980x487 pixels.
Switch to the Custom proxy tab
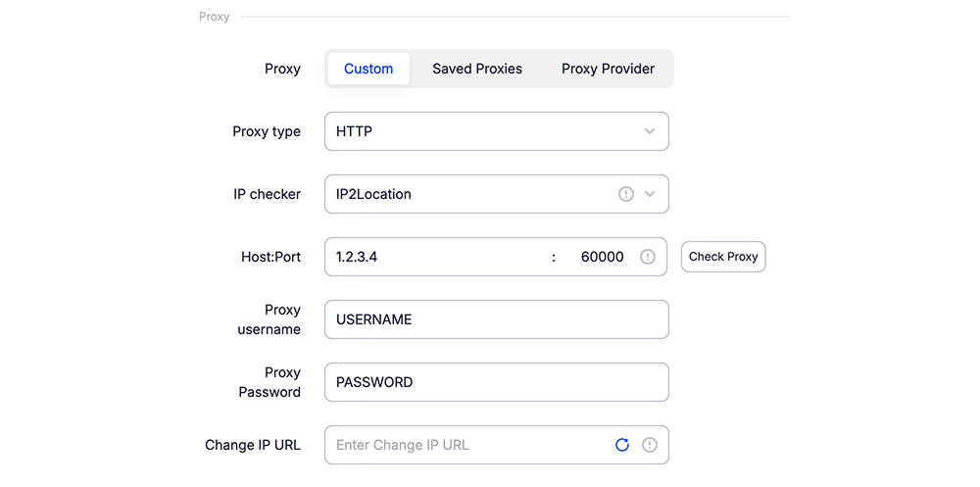tap(368, 69)
